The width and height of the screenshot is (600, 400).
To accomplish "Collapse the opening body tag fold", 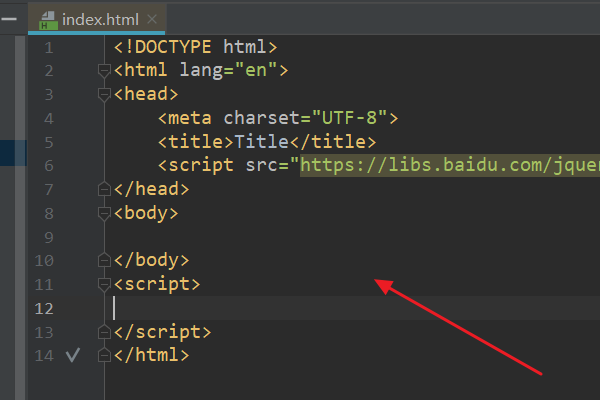I will tap(104, 213).
